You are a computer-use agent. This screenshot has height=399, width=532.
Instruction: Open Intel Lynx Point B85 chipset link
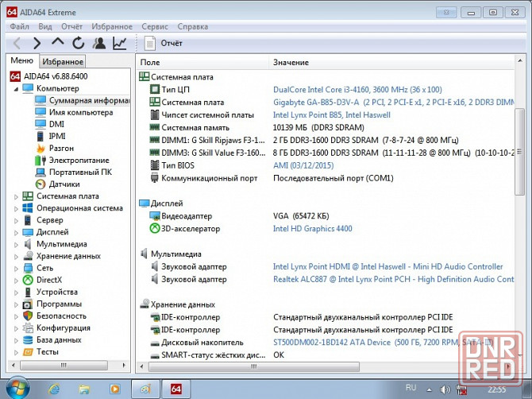point(331,114)
